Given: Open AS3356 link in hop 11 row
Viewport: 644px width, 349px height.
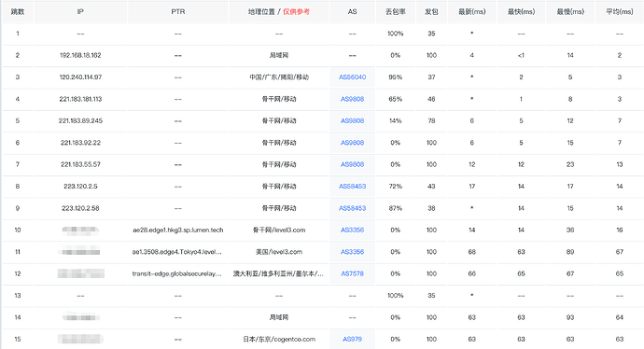Looking at the screenshot, I should (x=352, y=252).
